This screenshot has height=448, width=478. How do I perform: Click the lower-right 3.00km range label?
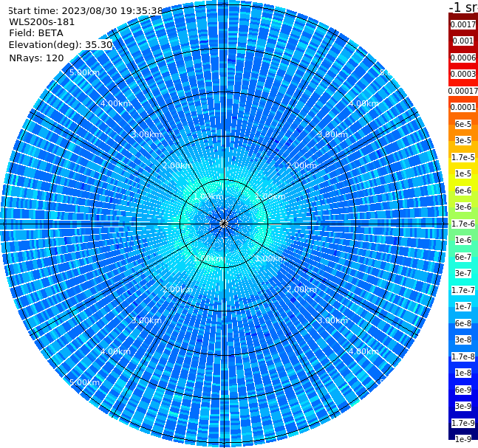point(332,320)
